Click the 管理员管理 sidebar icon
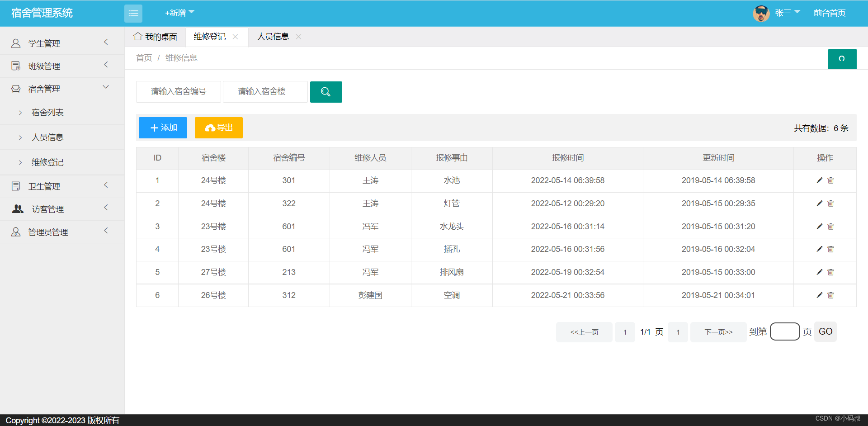This screenshot has height=426, width=868. point(16,232)
